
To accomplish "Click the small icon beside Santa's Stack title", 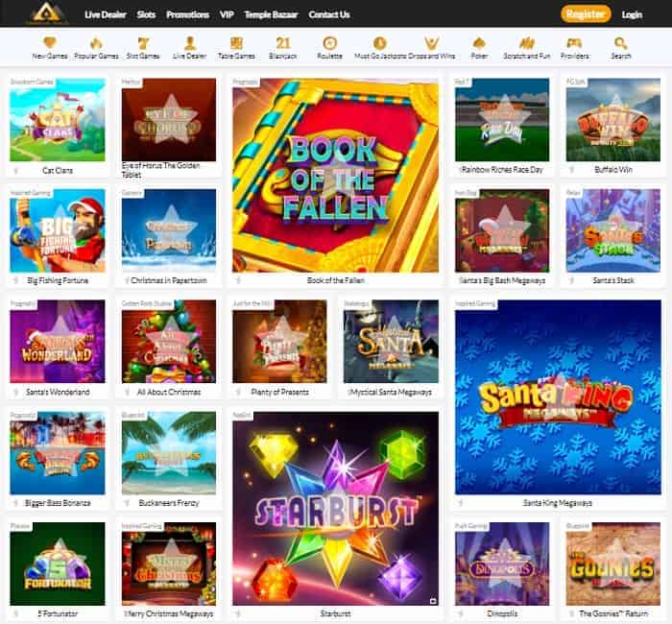I will [x=572, y=280].
